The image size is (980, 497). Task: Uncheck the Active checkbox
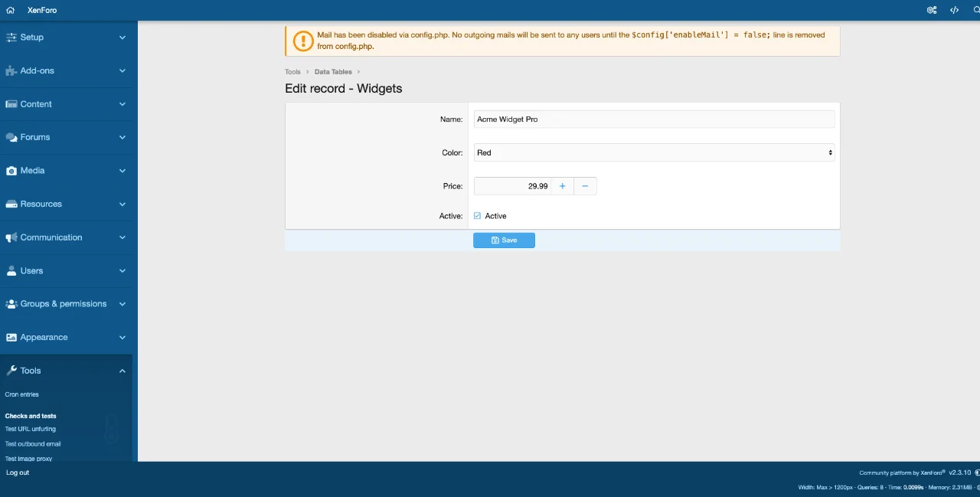coord(478,216)
